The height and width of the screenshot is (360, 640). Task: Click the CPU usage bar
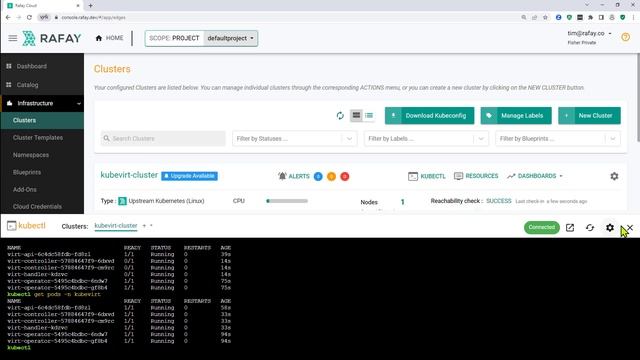[x=287, y=201]
